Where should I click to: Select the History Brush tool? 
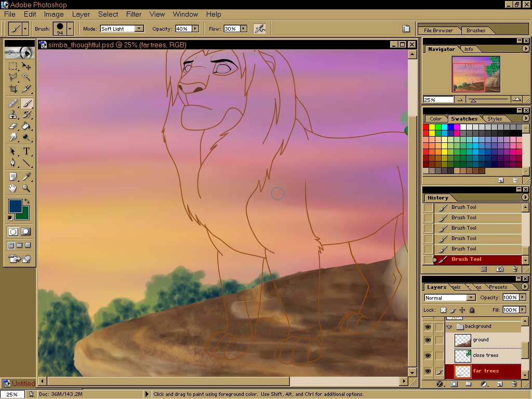26,114
